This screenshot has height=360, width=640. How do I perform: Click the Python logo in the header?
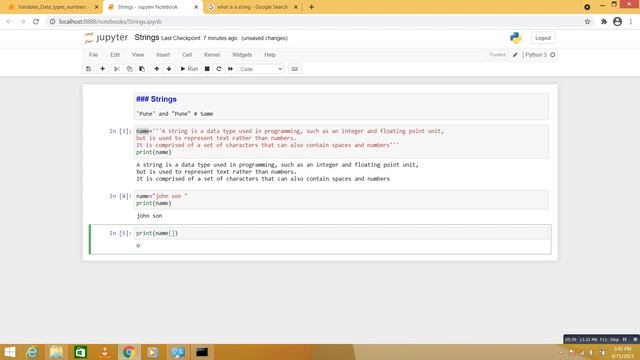(x=516, y=38)
